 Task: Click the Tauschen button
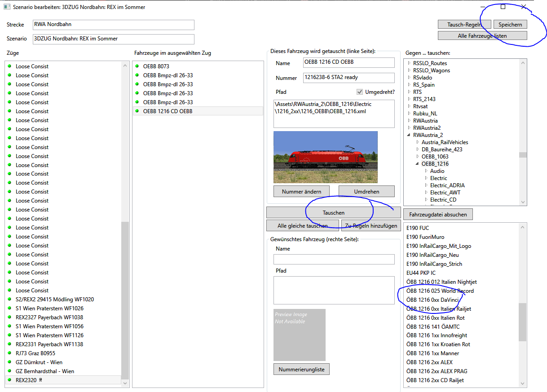[x=333, y=212]
